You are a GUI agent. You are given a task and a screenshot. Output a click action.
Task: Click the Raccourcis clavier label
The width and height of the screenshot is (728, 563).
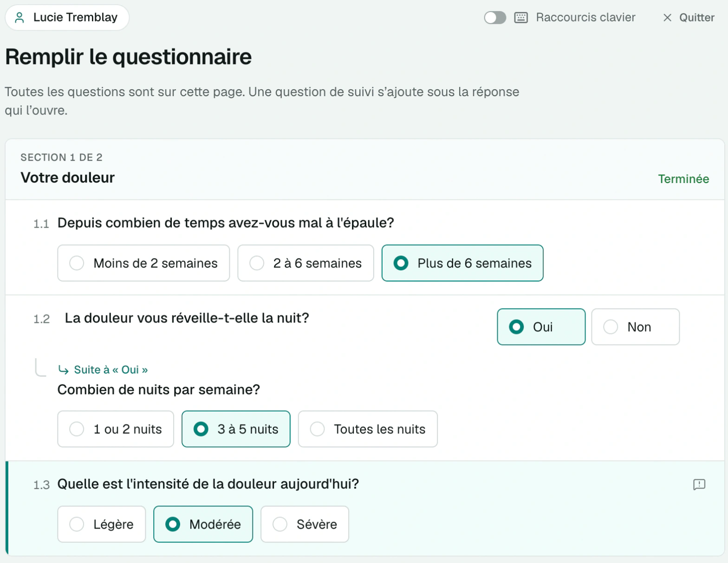585,18
